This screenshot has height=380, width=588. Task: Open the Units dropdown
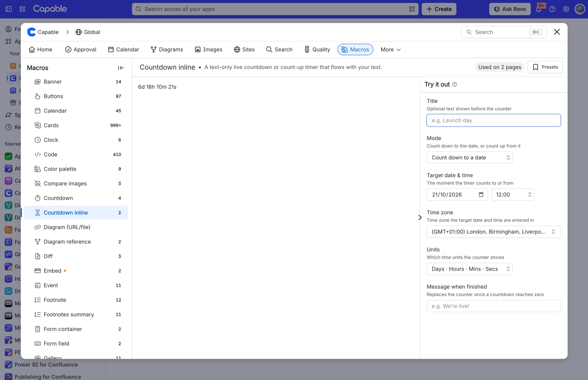coord(470,269)
